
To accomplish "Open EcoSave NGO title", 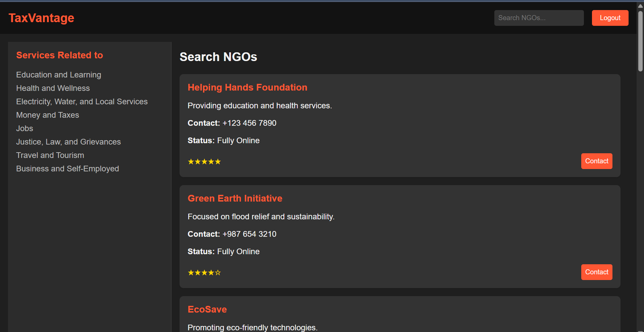I will coord(207,309).
